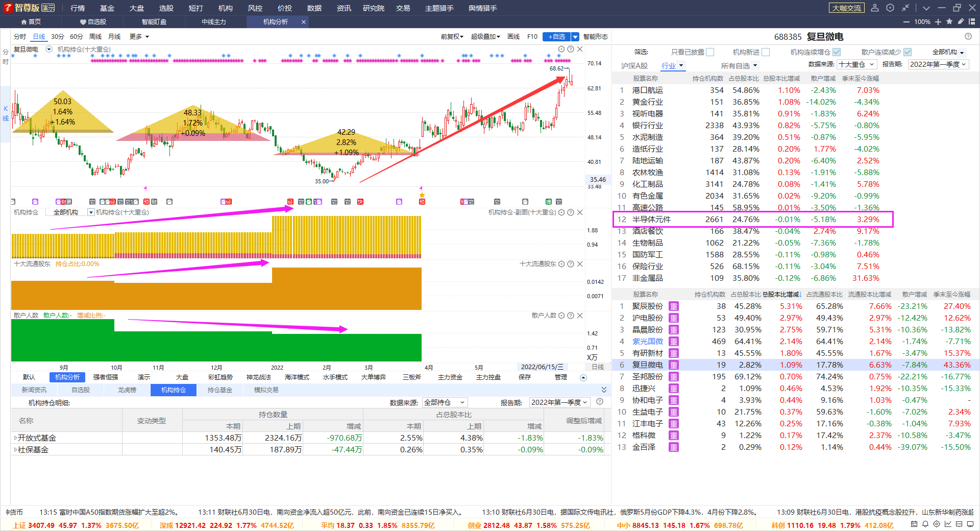Tick the 只看已披露 checkbox
The height and width of the screenshot is (531, 980).
pos(710,52)
